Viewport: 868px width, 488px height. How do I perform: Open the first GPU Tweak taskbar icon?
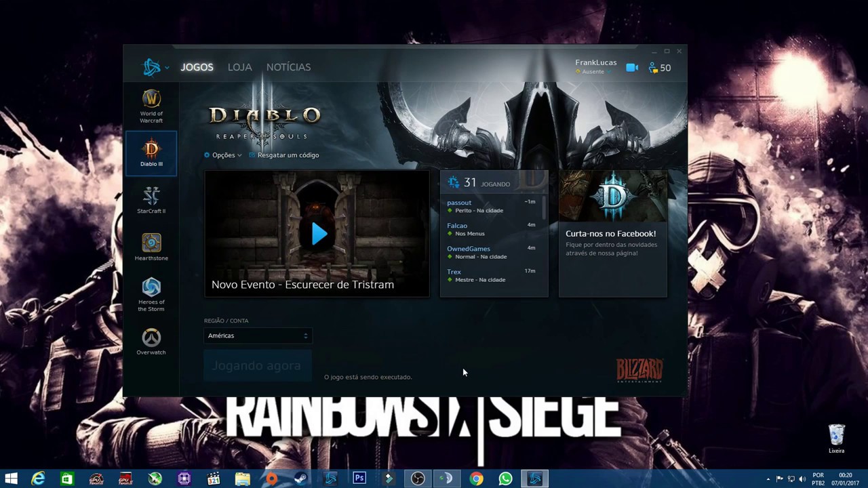click(96, 479)
